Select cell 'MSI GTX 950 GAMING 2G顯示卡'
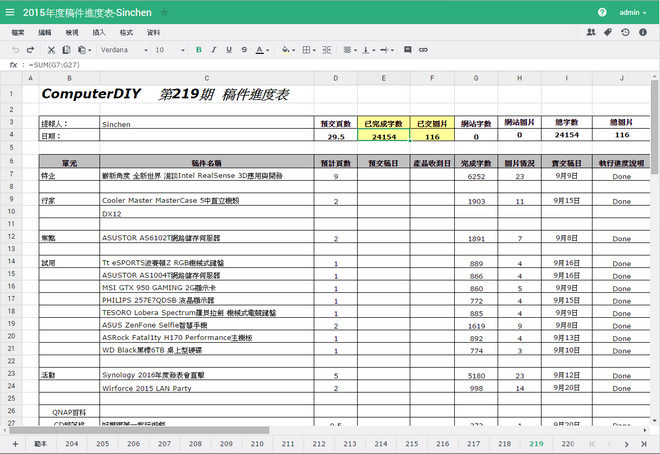Viewport: 660px width, 454px height. [207, 288]
